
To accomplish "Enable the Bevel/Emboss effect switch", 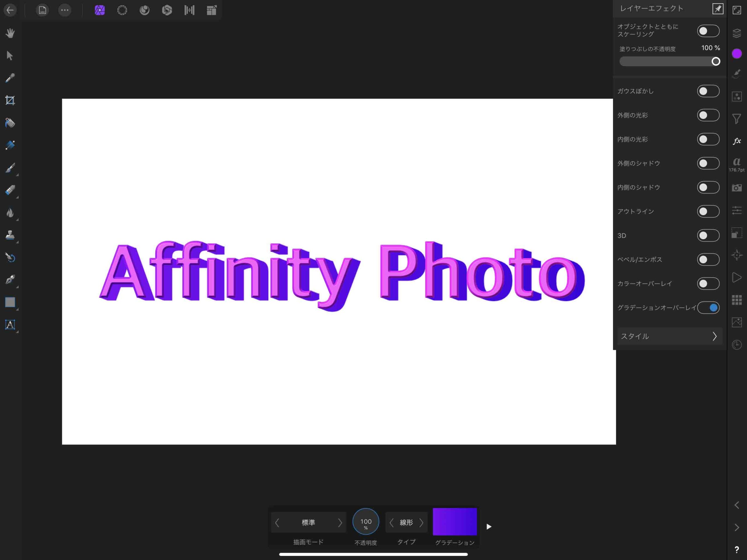I will pyautogui.click(x=708, y=259).
